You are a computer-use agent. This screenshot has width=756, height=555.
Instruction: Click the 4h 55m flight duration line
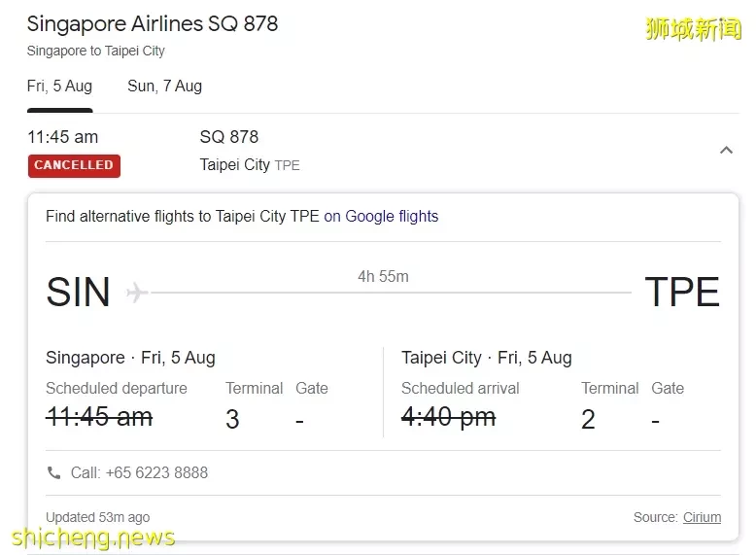[x=383, y=277]
